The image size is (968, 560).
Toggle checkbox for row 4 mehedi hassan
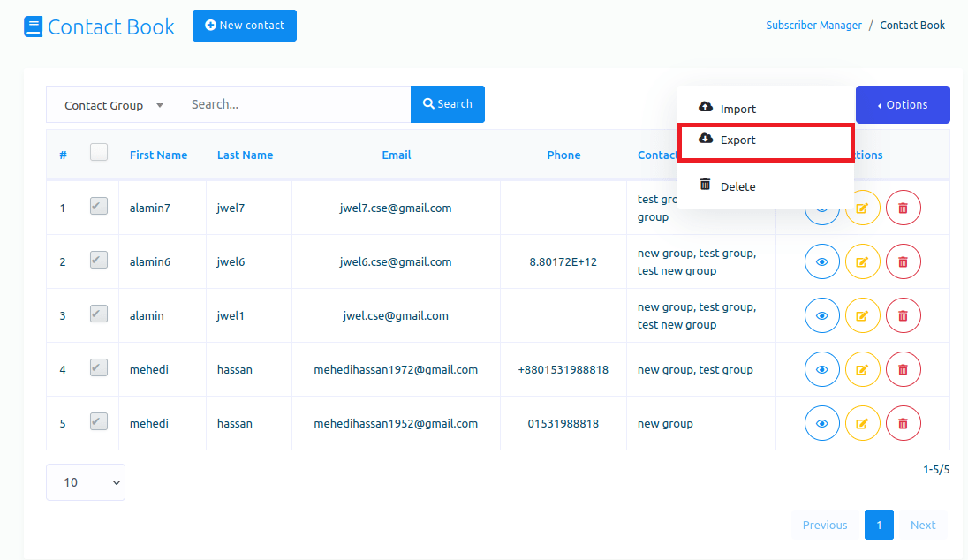coord(99,368)
